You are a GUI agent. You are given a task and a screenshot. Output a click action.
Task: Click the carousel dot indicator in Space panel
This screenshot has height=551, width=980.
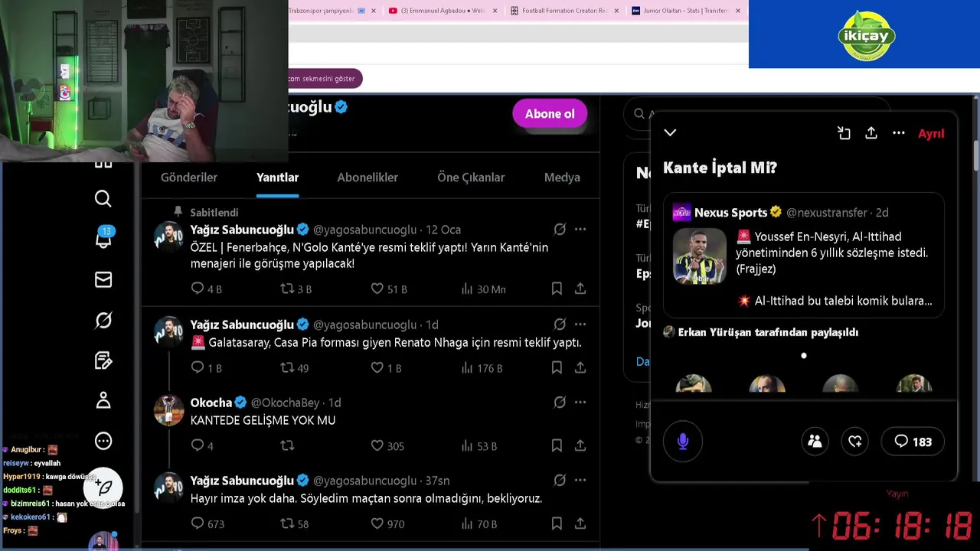click(803, 355)
